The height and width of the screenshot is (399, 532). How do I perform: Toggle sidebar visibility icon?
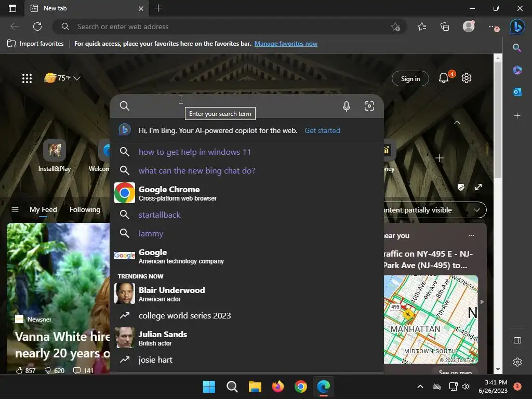tap(517, 340)
